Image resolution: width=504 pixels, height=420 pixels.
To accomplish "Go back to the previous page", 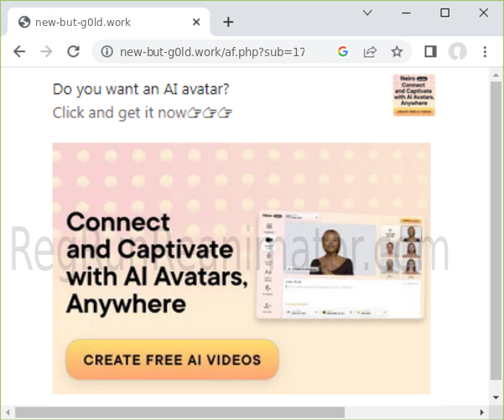I will tap(19, 52).
